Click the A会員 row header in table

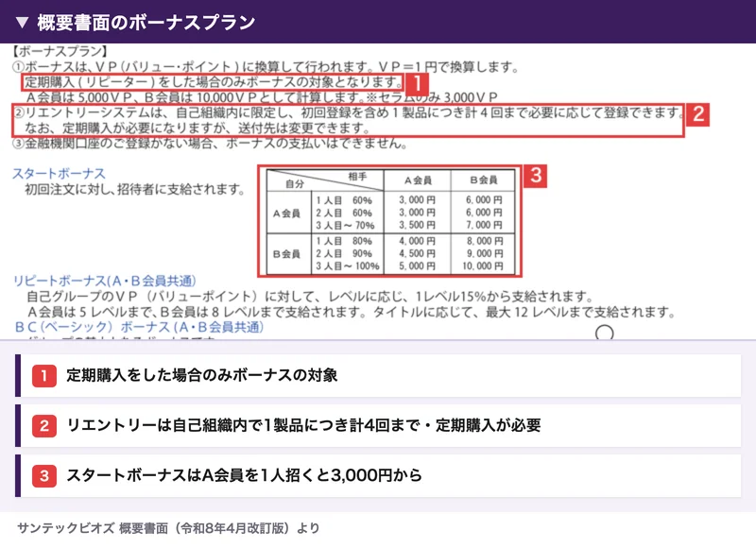[x=286, y=213]
